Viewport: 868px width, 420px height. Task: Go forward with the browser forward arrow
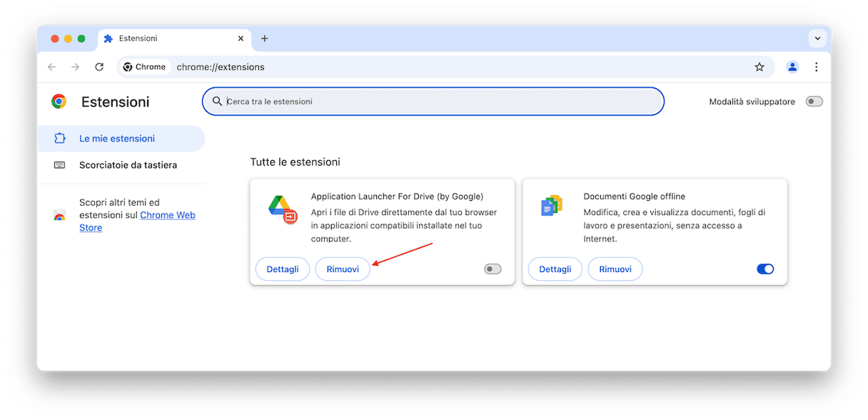[76, 67]
